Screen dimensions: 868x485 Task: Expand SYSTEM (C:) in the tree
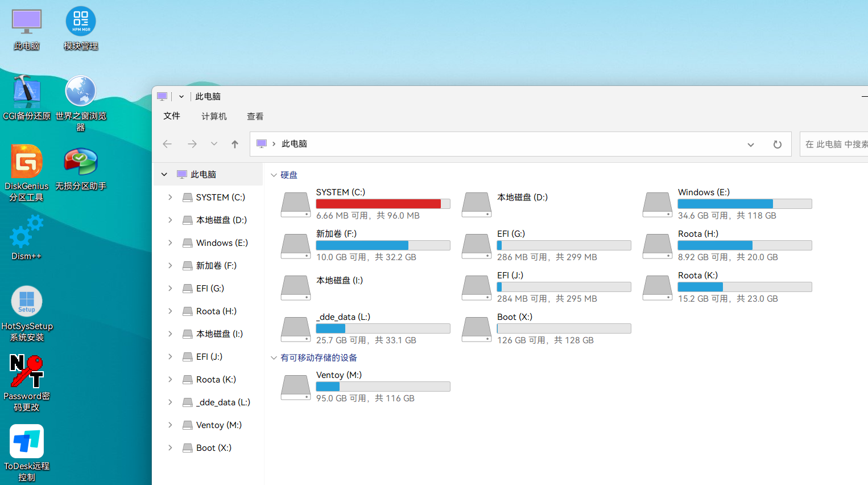click(x=170, y=197)
